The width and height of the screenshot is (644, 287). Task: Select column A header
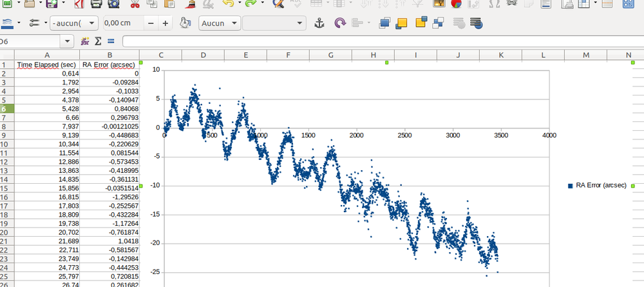47,55
